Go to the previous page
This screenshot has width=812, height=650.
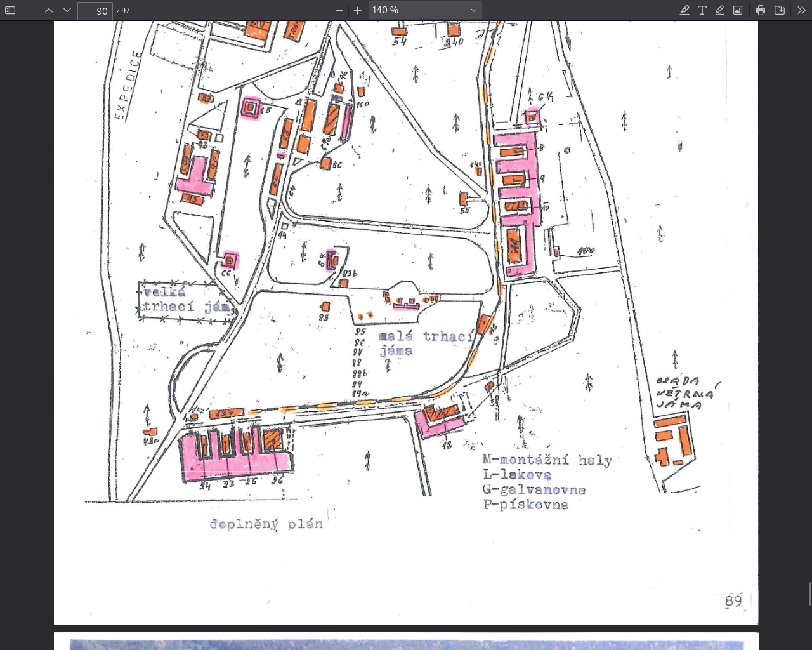coord(49,10)
